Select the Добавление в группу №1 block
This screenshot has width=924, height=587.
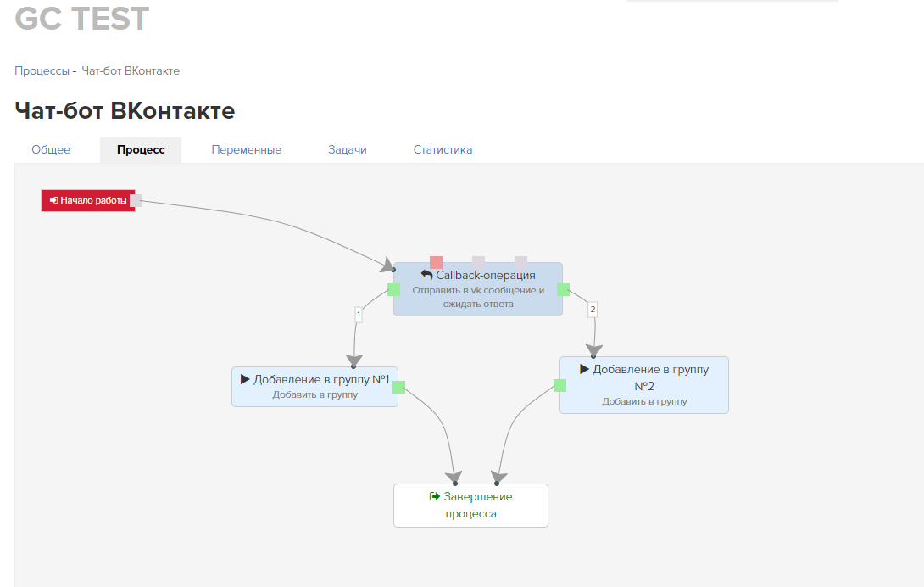[314, 387]
